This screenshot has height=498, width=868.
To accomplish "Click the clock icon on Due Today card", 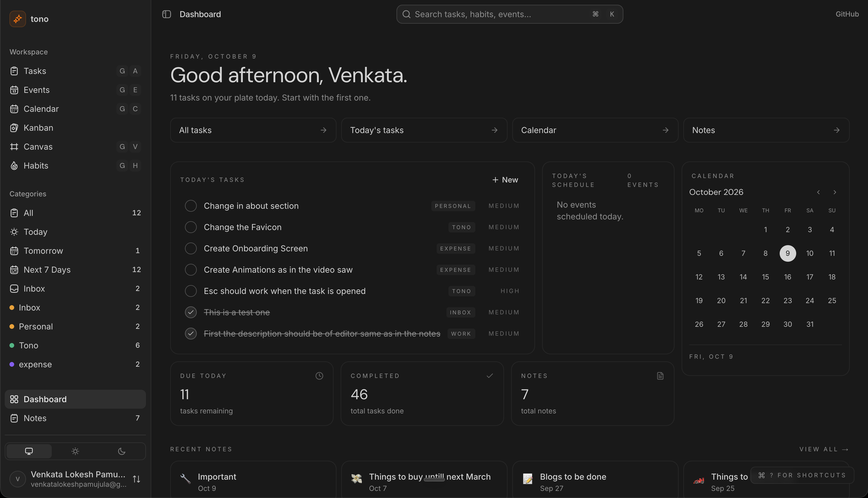I will pos(319,376).
